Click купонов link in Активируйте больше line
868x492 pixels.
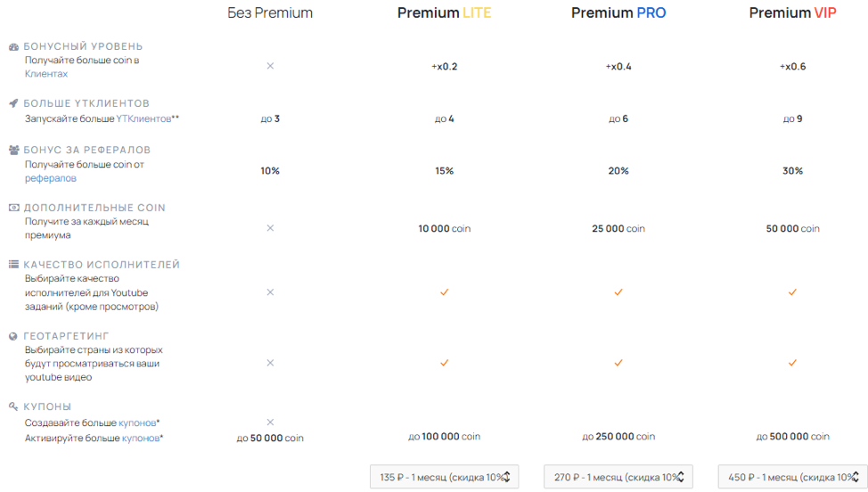[x=141, y=439]
